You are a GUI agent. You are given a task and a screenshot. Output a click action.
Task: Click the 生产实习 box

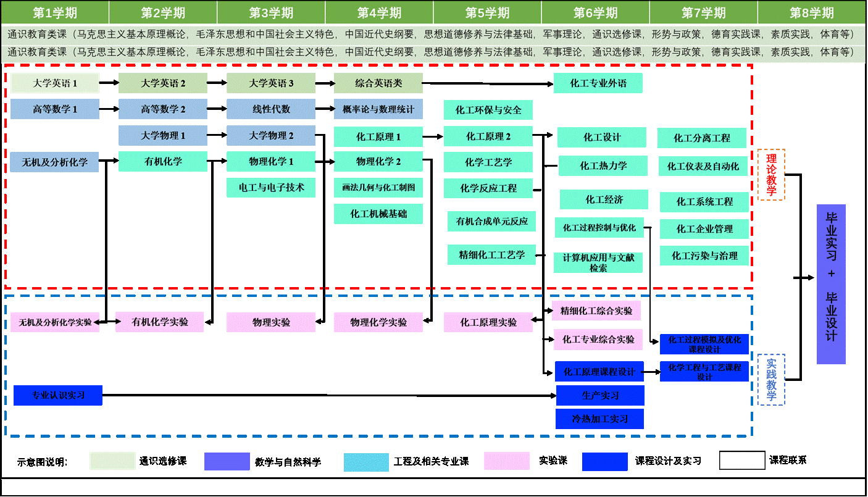pos(600,396)
